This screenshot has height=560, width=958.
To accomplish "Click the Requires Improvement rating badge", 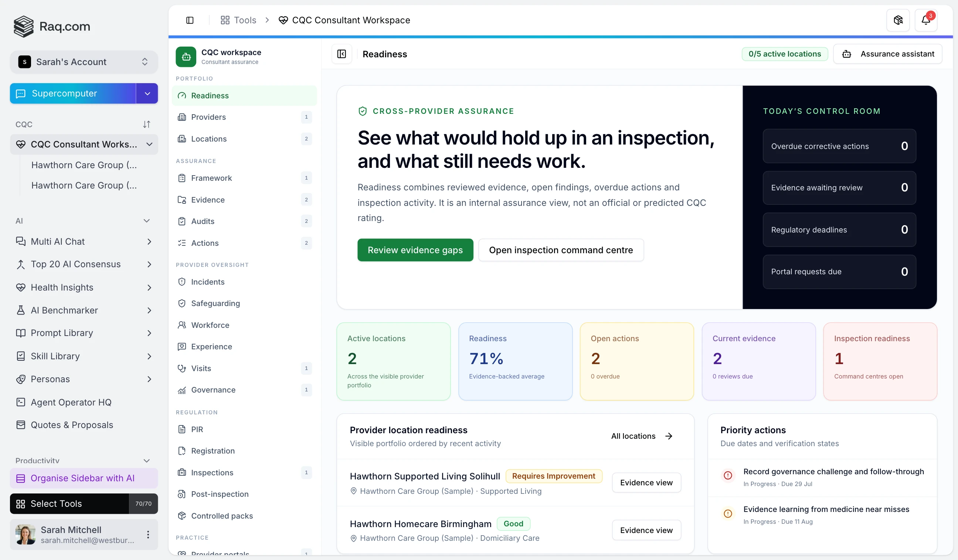I will click(x=554, y=476).
